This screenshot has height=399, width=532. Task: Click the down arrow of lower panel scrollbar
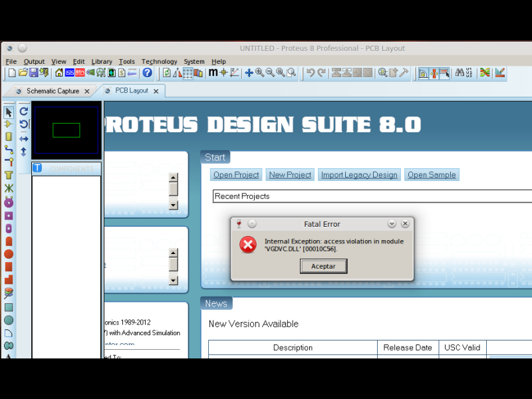tap(174, 281)
